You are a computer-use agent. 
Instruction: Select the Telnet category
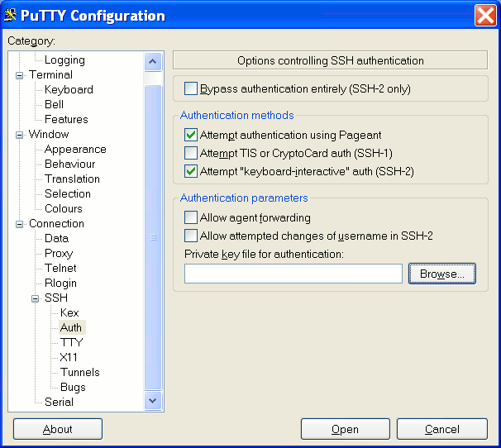60,268
